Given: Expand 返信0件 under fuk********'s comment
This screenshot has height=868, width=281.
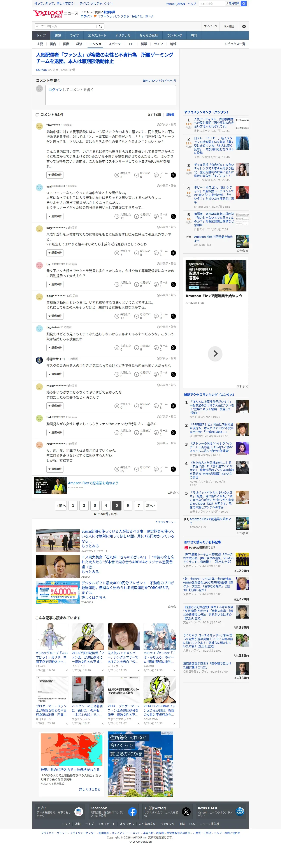Looking at the screenshot, I should [x=55, y=433].
